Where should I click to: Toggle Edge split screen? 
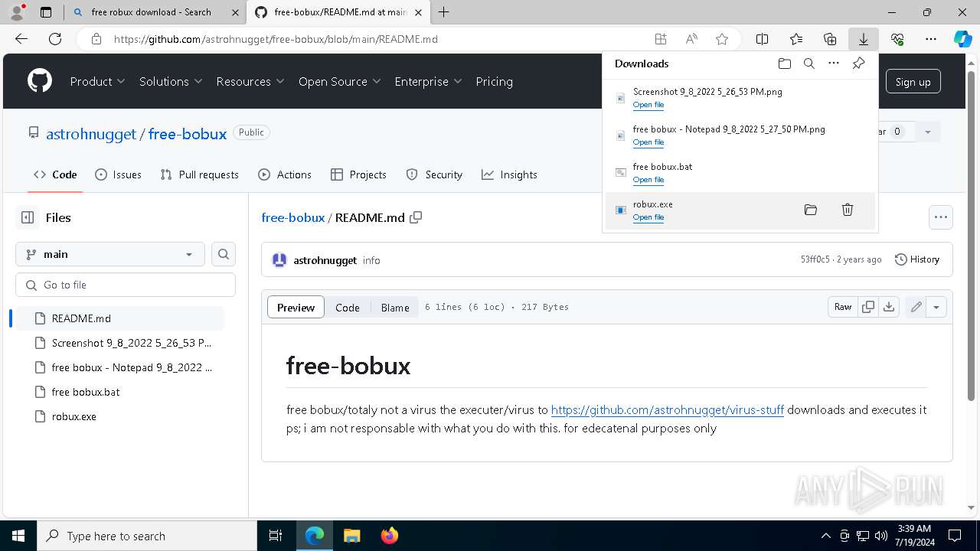[762, 39]
